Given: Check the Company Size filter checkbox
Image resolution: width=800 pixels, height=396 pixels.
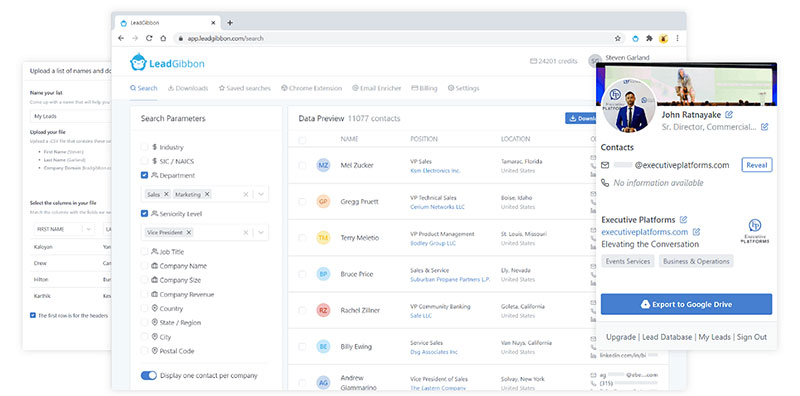Looking at the screenshot, I should [144, 280].
